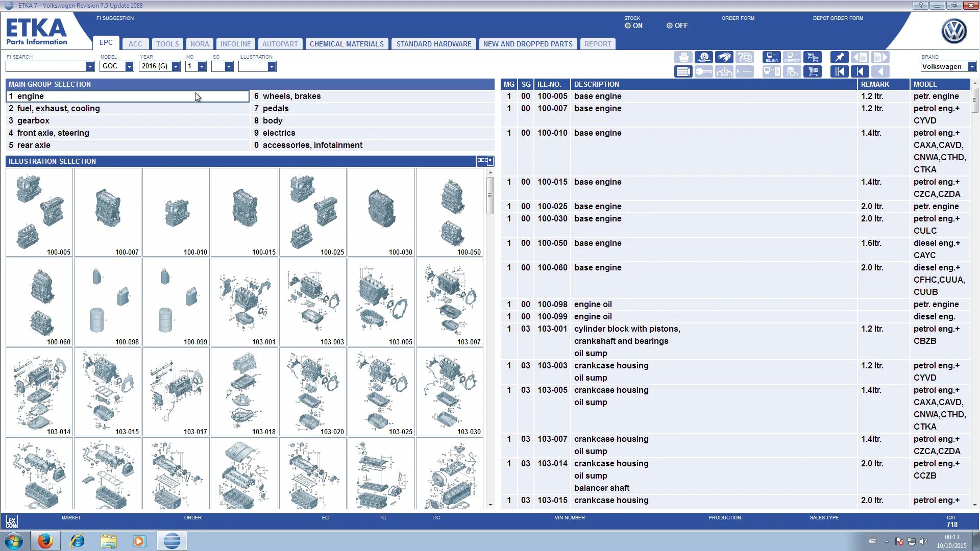Image resolution: width=980 pixels, height=551 pixels.
Task: Click the ORDER FORM link
Action: [738, 18]
